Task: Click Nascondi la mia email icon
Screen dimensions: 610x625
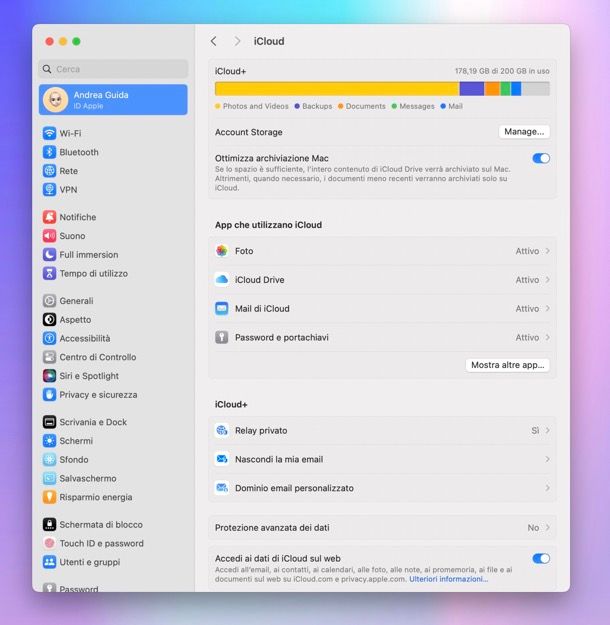Action: [222, 459]
